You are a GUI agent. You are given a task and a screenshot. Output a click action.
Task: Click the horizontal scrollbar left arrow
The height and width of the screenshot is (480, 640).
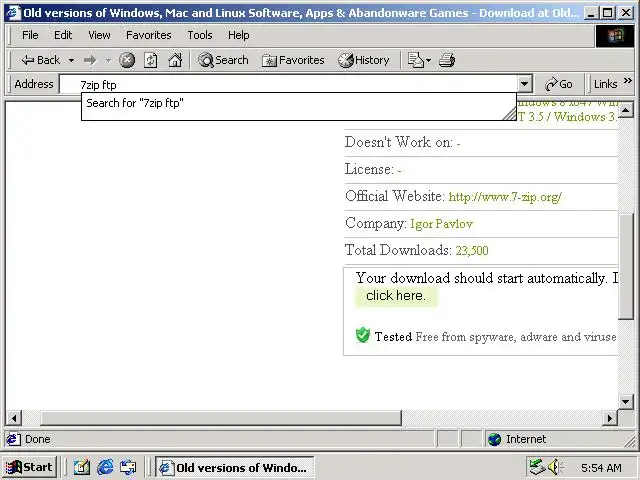[x=14, y=418]
